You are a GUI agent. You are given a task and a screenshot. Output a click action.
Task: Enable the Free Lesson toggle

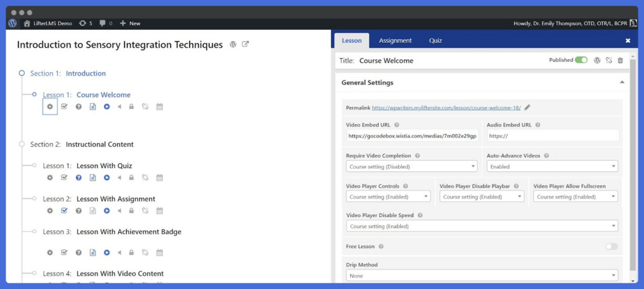(x=611, y=247)
